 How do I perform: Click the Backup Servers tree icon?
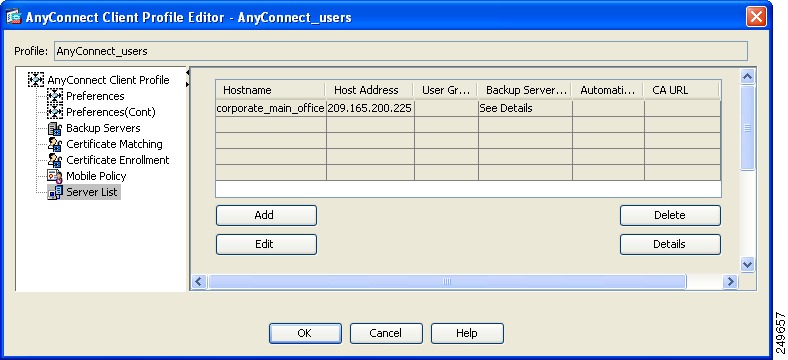[55, 128]
